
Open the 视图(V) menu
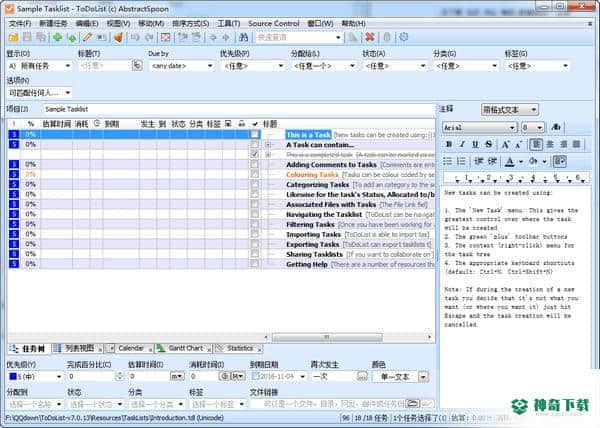point(118,24)
